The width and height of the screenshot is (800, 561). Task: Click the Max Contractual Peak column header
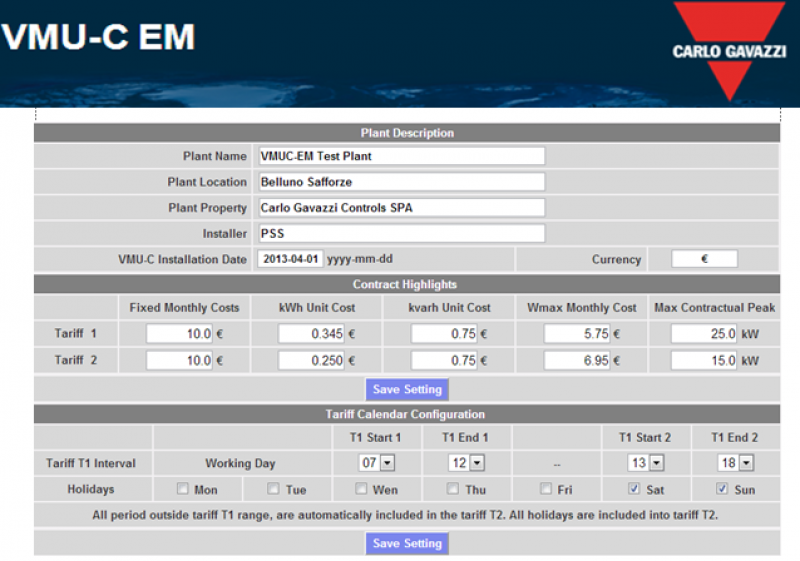click(714, 308)
